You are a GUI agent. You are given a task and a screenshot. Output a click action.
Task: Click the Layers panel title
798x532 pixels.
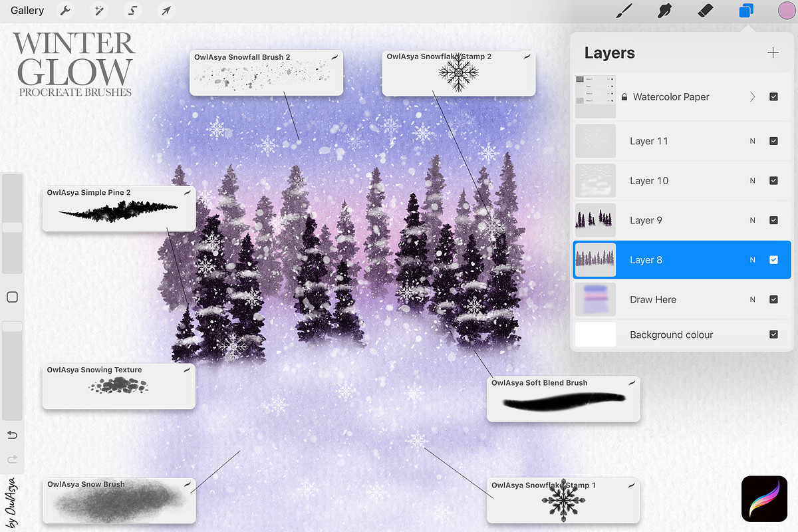[610, 53]
